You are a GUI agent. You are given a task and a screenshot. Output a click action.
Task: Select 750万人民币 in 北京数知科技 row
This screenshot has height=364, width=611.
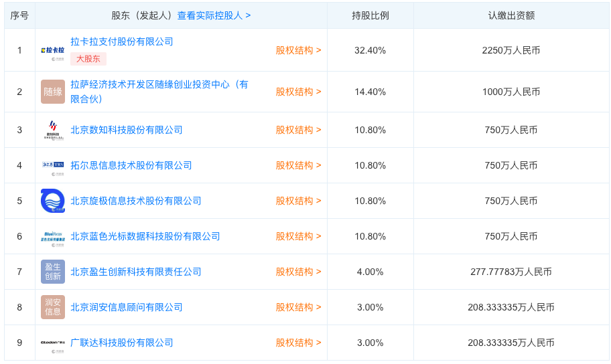[511, 130]
